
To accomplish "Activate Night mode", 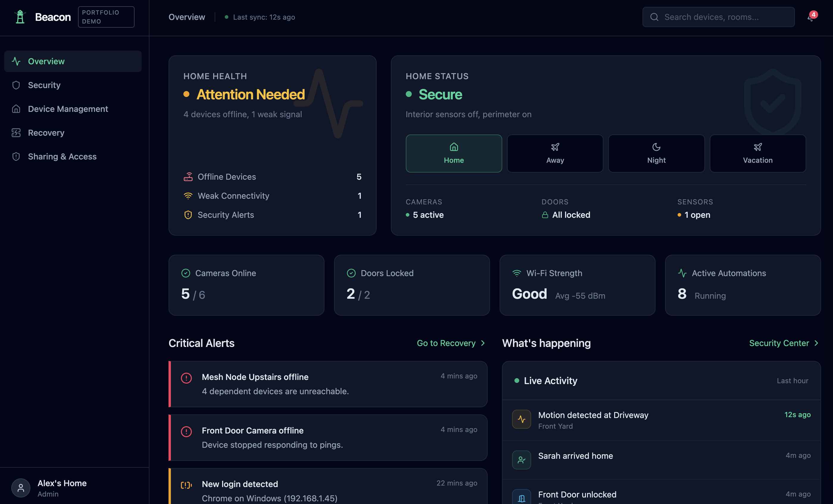I will (x=656, y=154).
